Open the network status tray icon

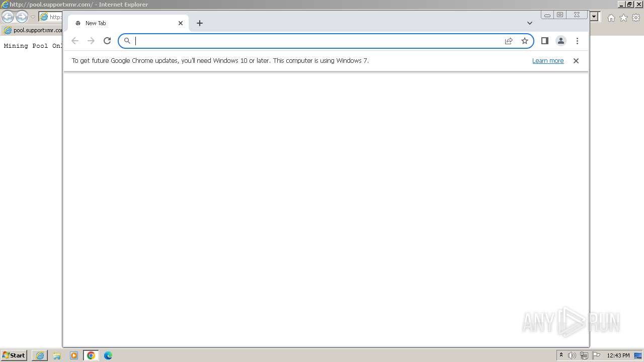pos(584,355)
